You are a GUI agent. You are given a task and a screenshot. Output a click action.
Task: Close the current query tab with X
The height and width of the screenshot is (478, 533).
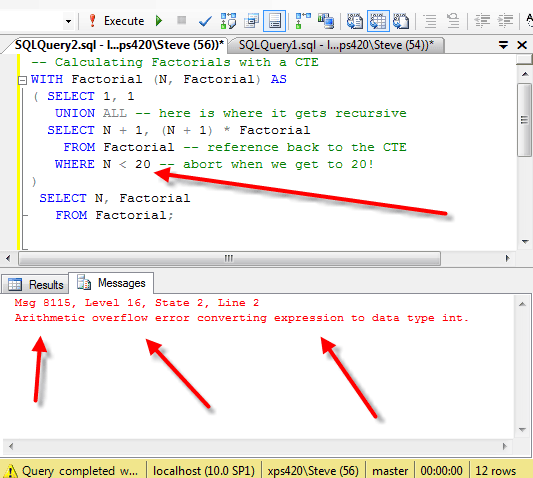[522, 45]
